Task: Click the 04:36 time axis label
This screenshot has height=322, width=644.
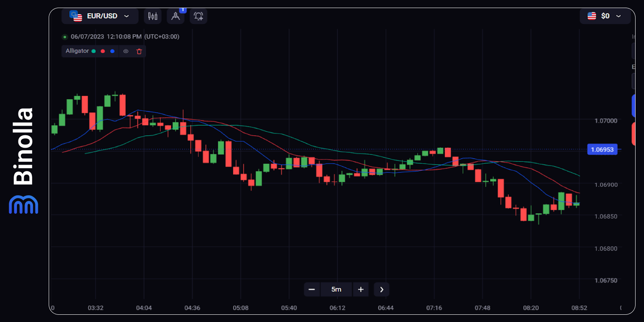Action: [192, 308]
